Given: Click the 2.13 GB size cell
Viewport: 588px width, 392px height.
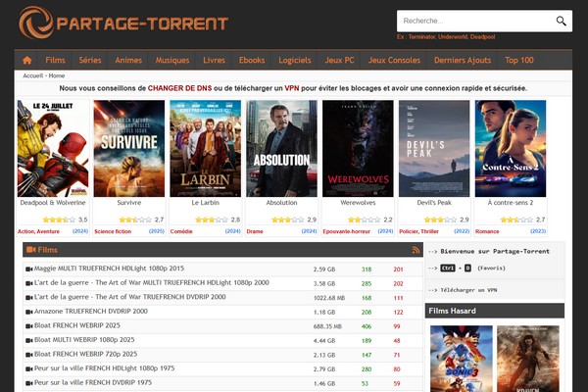Looking at the screenshot, I should tap(324, 355).
